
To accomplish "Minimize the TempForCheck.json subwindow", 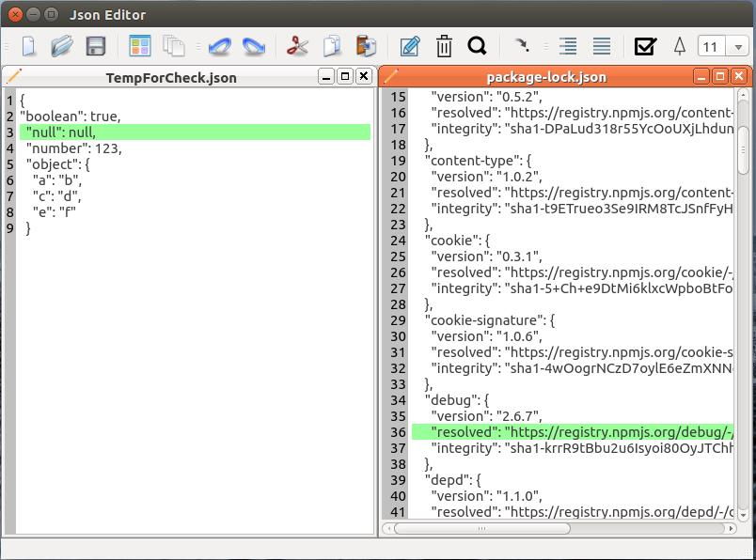I will pos(326,77).
